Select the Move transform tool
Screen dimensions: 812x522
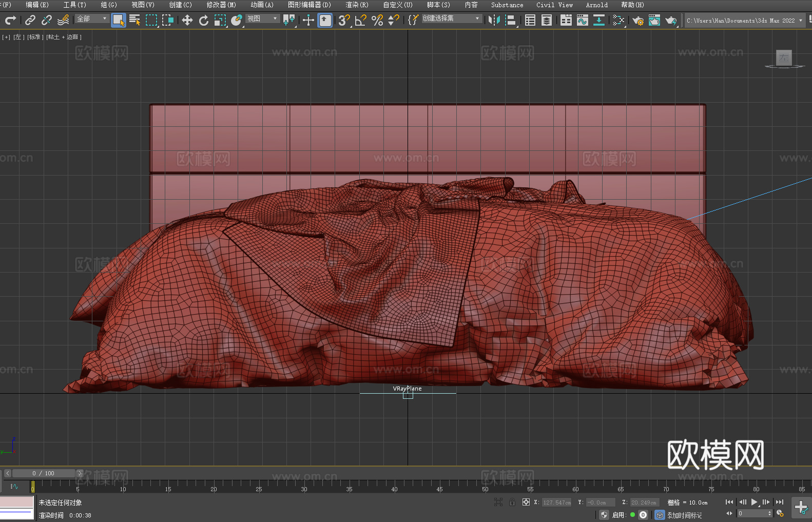click(x=187, y=21)
